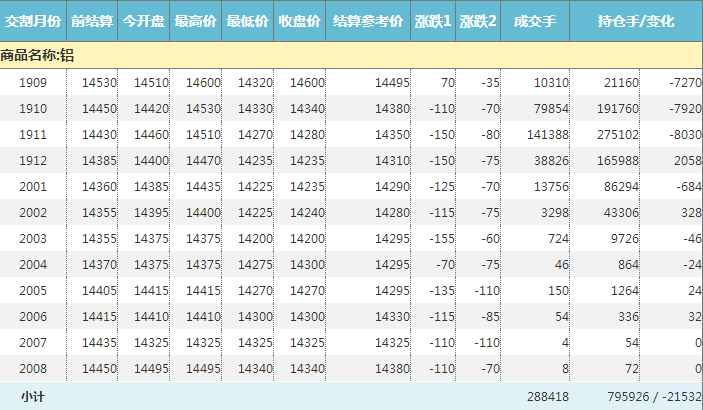
Task: Click the 成交手 column header
Action: point(535,21)
